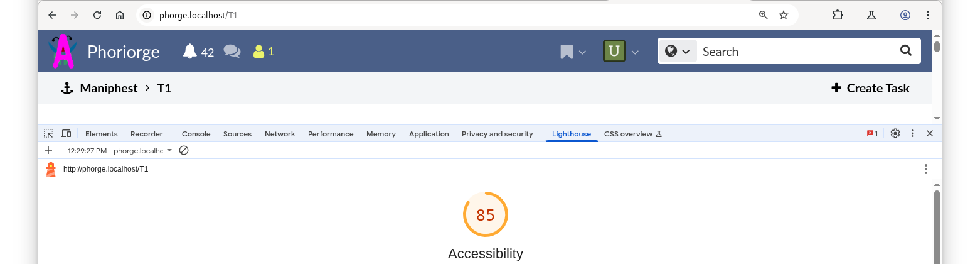Screen dimensions: 980x264
Task: Toggle the device toolbar icon
Action: point(66,133)
